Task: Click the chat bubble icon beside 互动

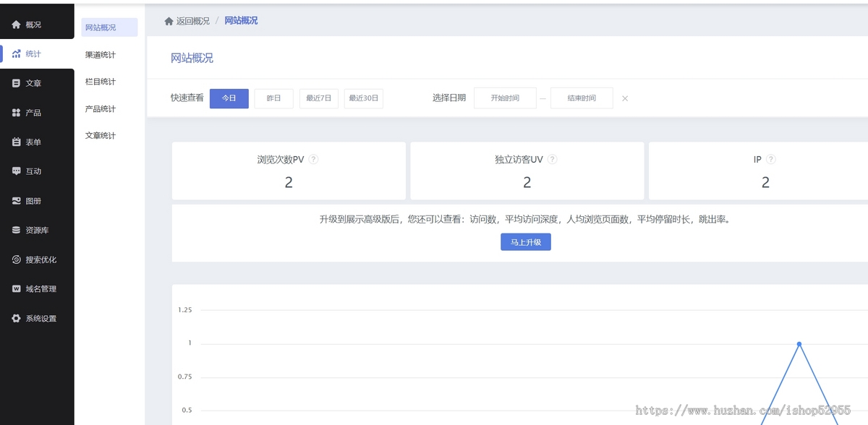Action: point(16,171)
